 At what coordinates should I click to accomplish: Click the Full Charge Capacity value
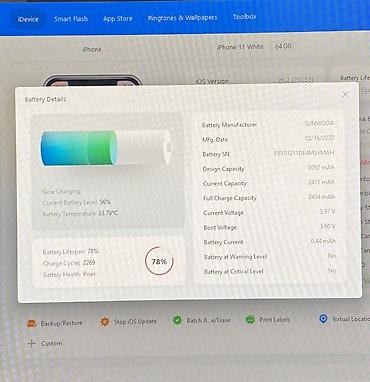322,197
